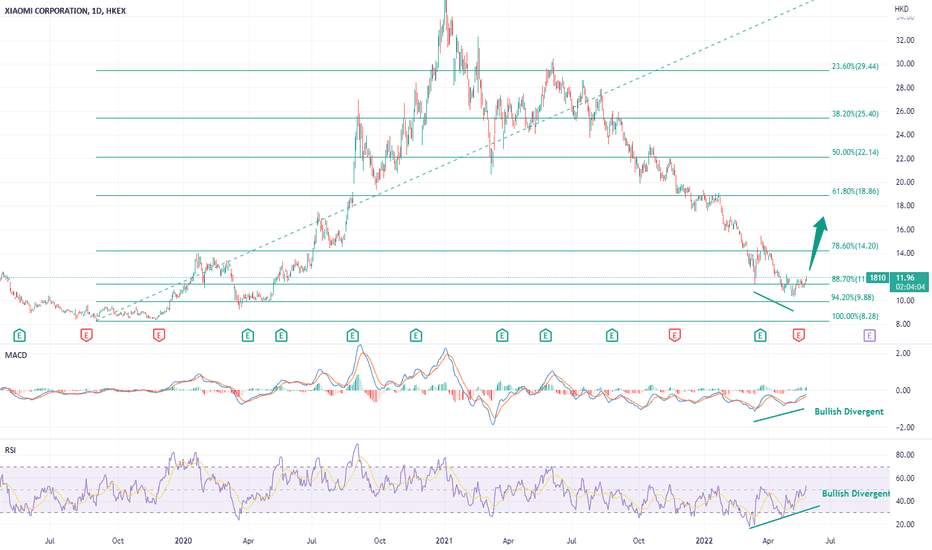Click the 2.00 value on MACD axis
Viewport: 932px width, 550px height.
click(903, 353)
